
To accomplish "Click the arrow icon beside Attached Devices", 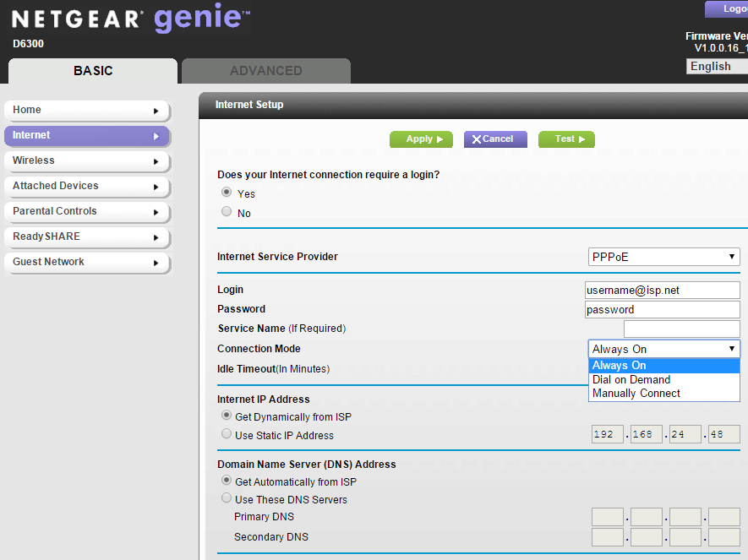I will (156, 187).
